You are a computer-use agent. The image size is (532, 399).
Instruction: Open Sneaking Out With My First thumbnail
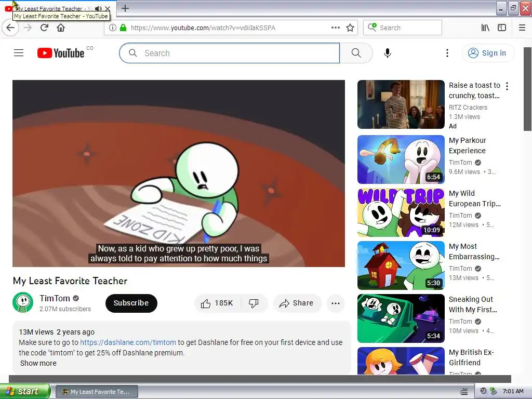click(x=401, y=318)
